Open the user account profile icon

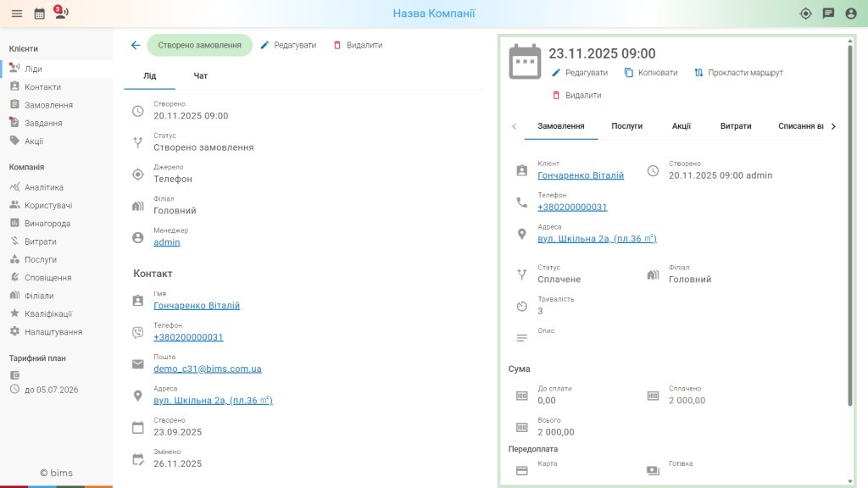851,14
